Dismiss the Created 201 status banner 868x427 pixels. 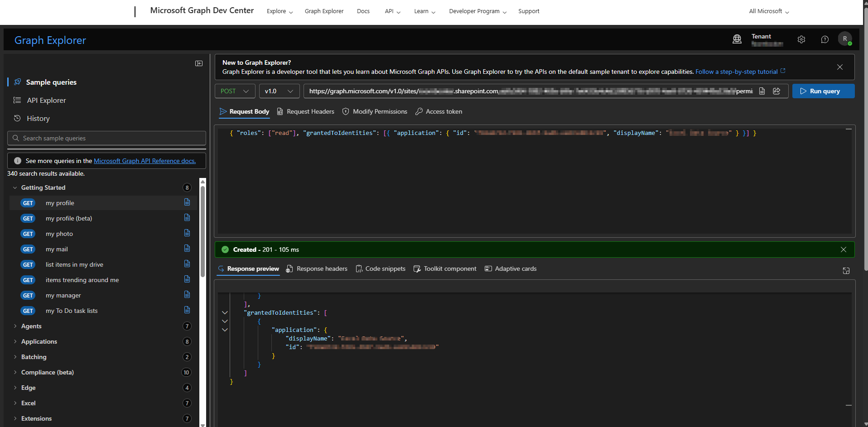coord(843,249)
